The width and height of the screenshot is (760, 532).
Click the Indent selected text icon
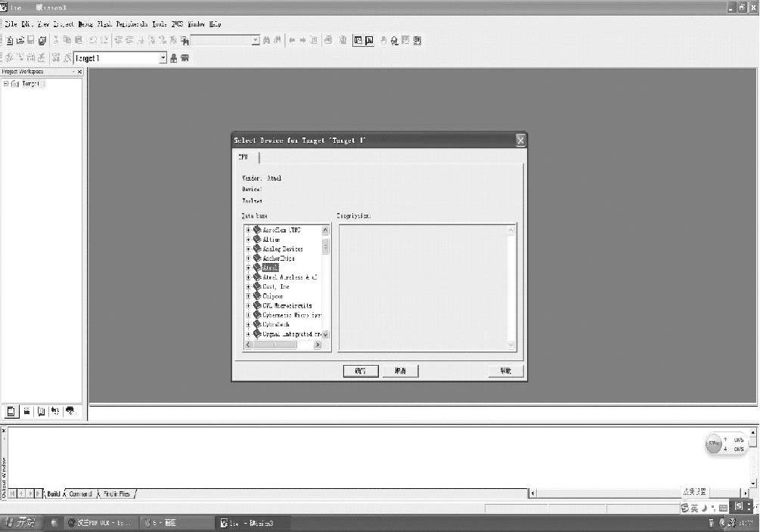pos(118,40)
